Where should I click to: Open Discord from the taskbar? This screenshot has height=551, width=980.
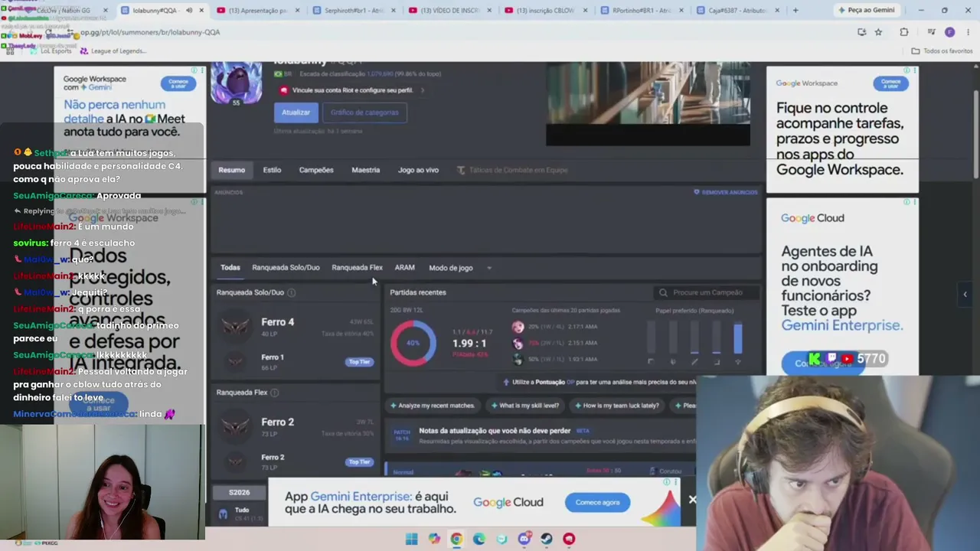[x=524, y=539]
